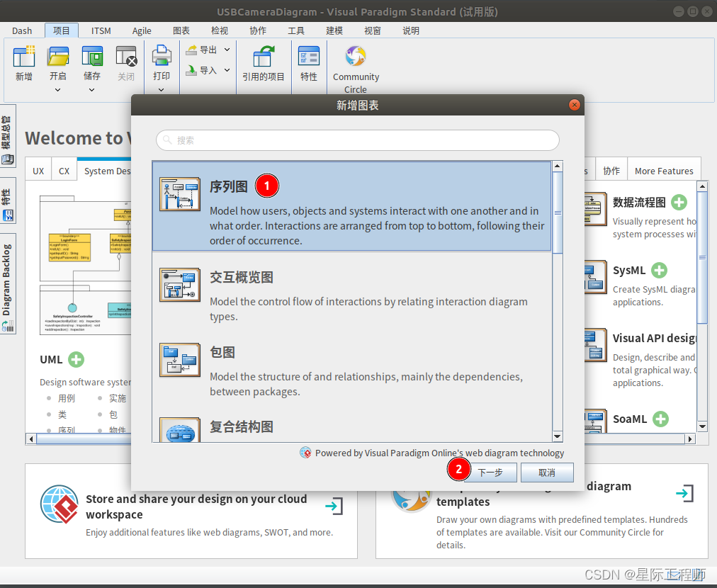Click the 下一步 next button
Viewport: 717px width, 588px height.
point(490,473)
